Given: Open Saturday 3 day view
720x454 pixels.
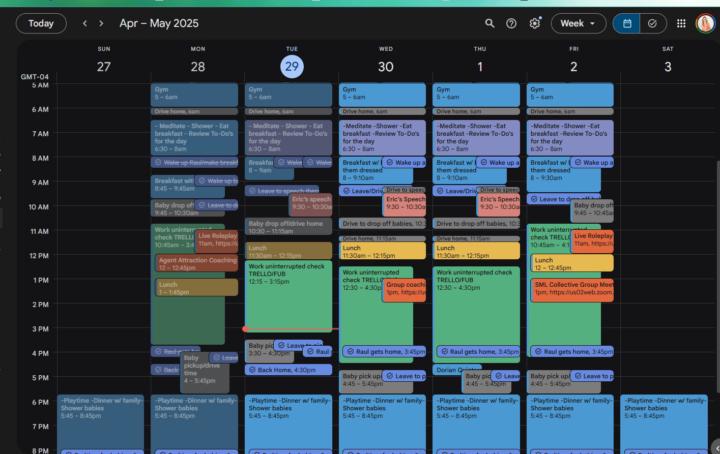Looking at the screenshot, I should (668, 67).
